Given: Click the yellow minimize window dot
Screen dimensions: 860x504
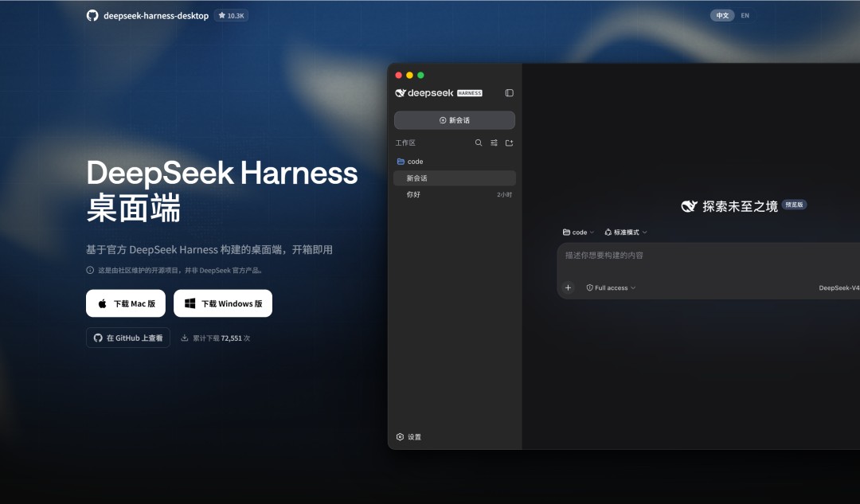Looking at the screenshot, I should tap(410, 75).
